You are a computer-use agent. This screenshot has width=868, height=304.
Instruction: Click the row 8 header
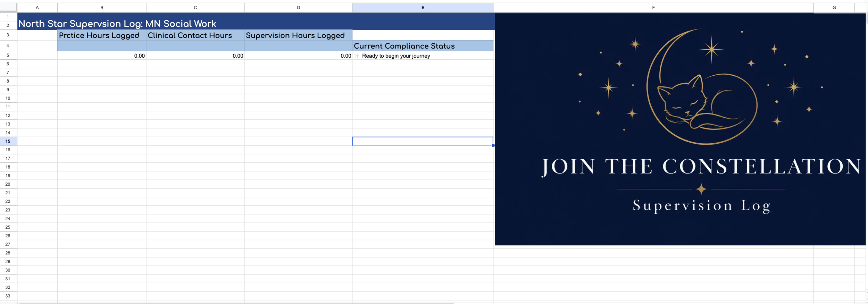click(x=8, y=81)
